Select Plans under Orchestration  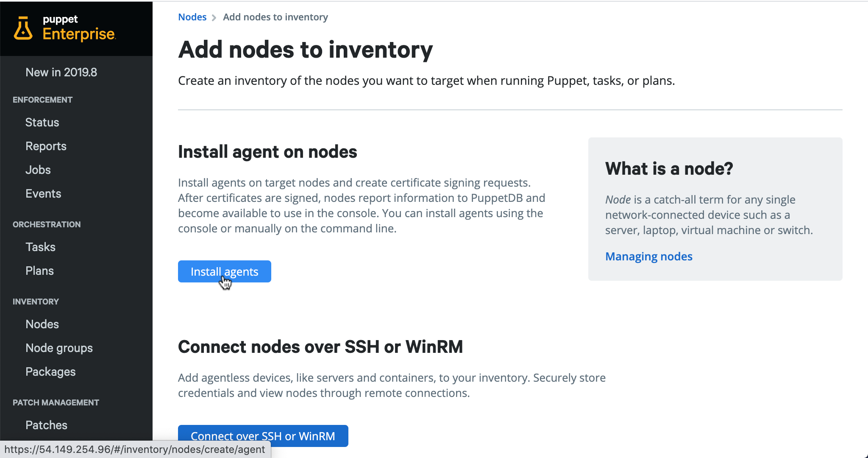pyautogui.click(x=39, y=271)
